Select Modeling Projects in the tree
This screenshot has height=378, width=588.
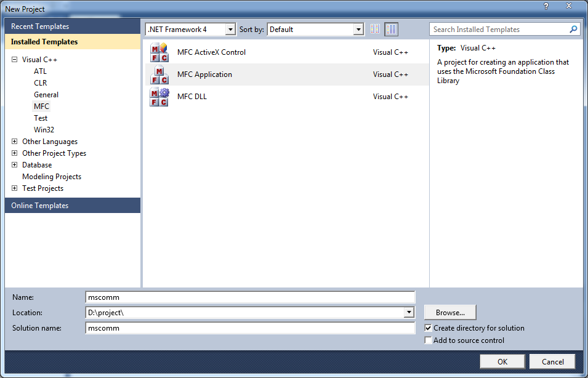(x=52, y=177)
